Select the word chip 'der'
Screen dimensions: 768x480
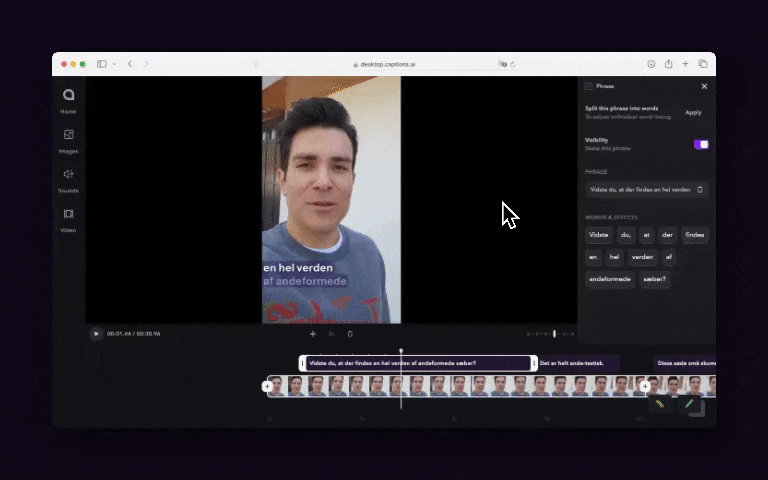[667, 235]
